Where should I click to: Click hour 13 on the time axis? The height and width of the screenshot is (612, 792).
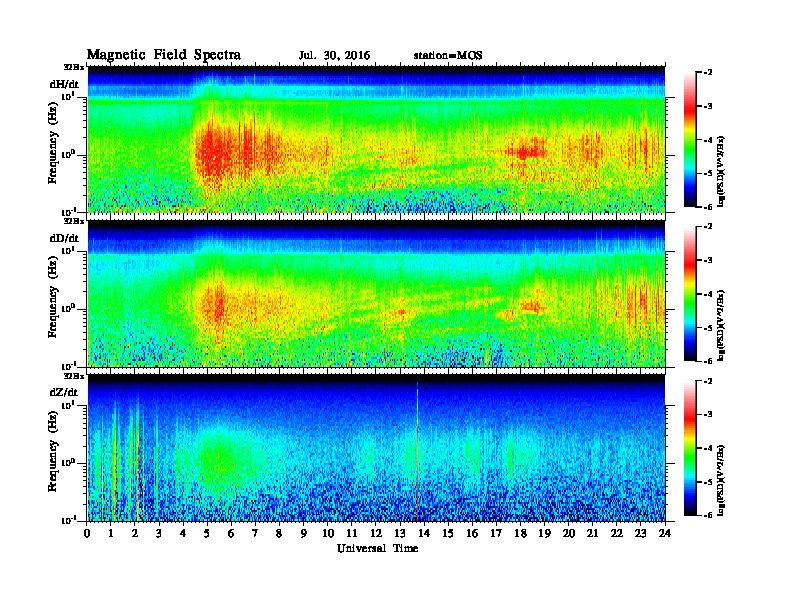(400, 534)
